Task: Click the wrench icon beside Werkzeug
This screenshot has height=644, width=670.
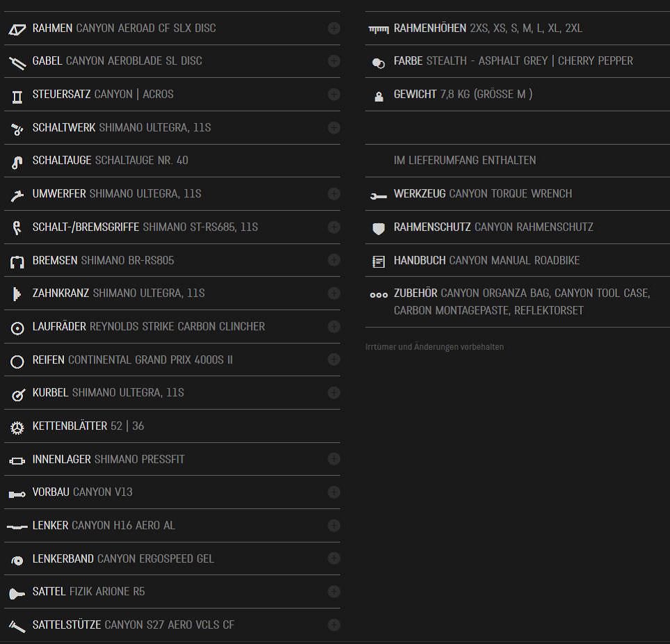Action: pyautogui.click(x=379, y=196)
